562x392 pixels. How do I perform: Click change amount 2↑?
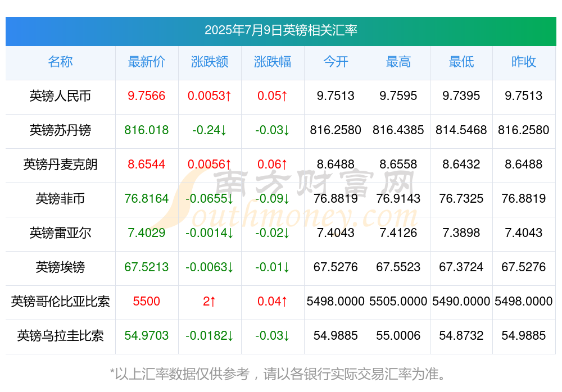[210, 302]
